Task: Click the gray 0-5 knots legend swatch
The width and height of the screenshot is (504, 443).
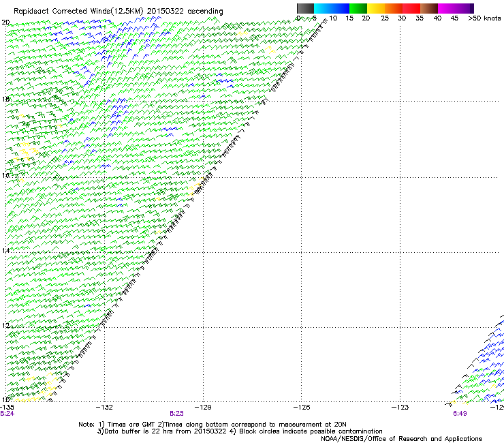Action: 305,8
